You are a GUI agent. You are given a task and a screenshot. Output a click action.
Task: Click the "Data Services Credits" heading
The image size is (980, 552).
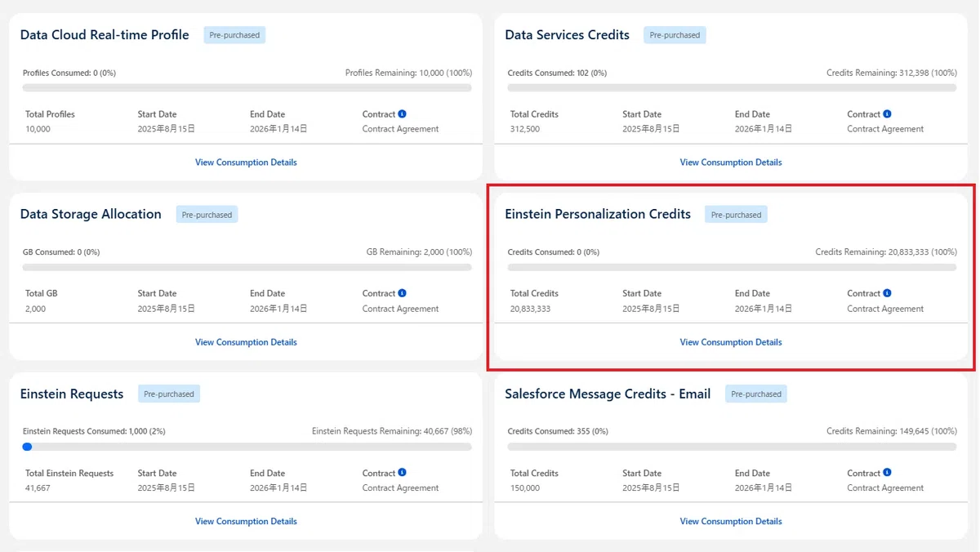coord(568,35)
